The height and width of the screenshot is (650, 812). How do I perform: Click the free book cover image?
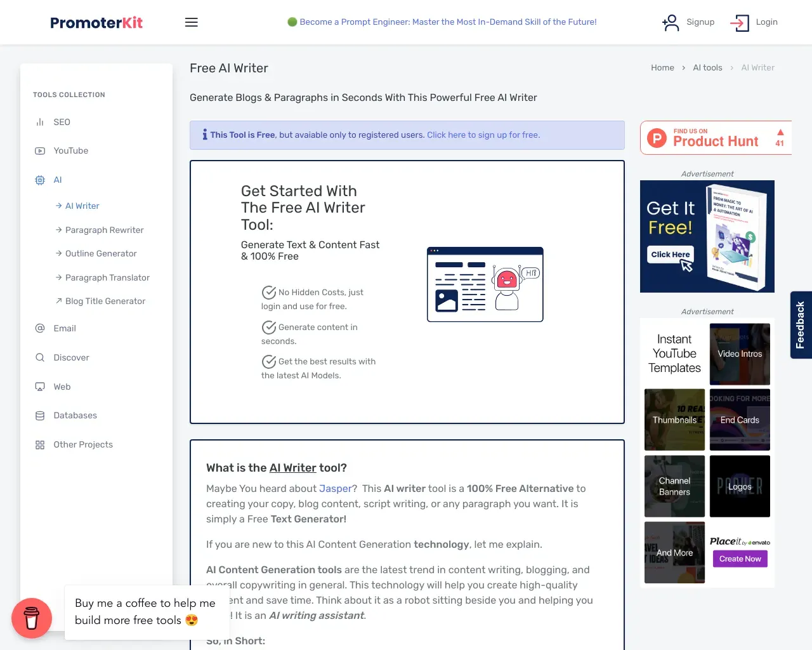[736, 237]
